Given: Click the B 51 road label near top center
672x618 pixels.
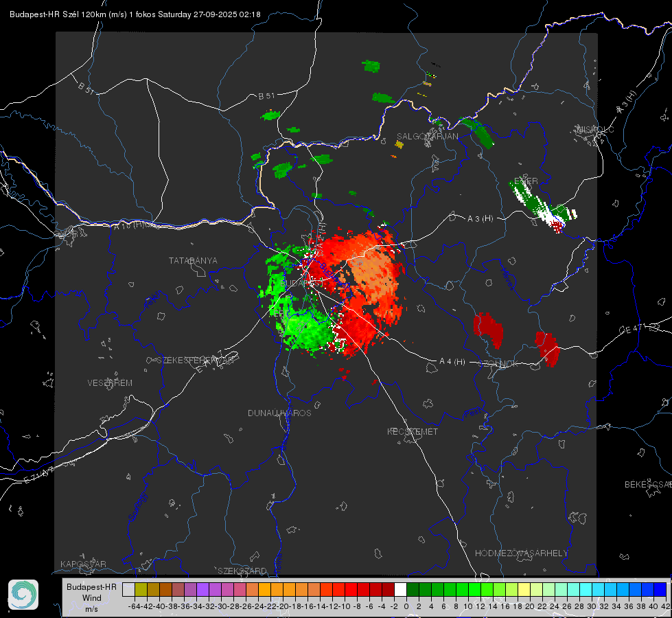Looking at the screenshot, I should pyautogui.click(x=266, y=96).
